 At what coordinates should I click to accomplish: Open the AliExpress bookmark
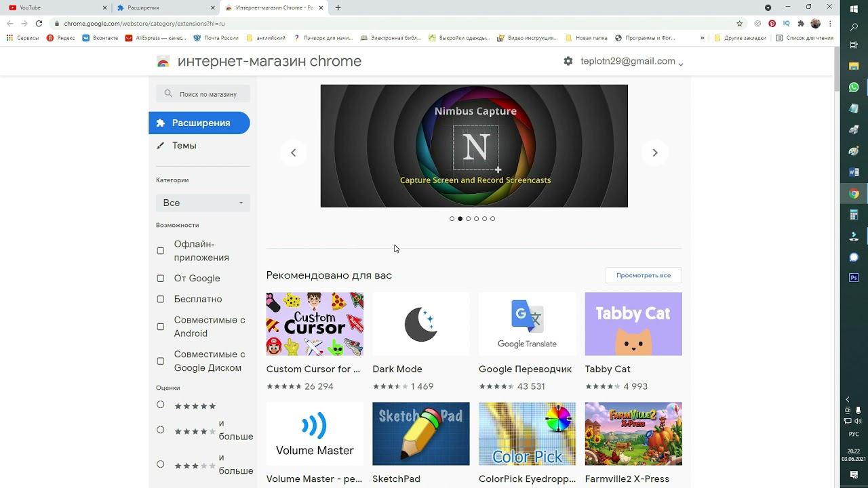point(155,38)
